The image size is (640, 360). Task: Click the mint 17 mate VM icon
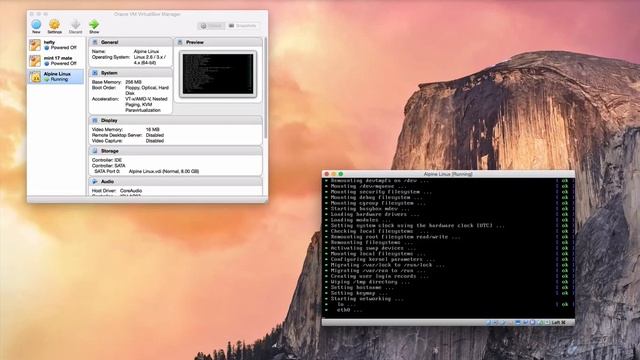pos(35,60)
